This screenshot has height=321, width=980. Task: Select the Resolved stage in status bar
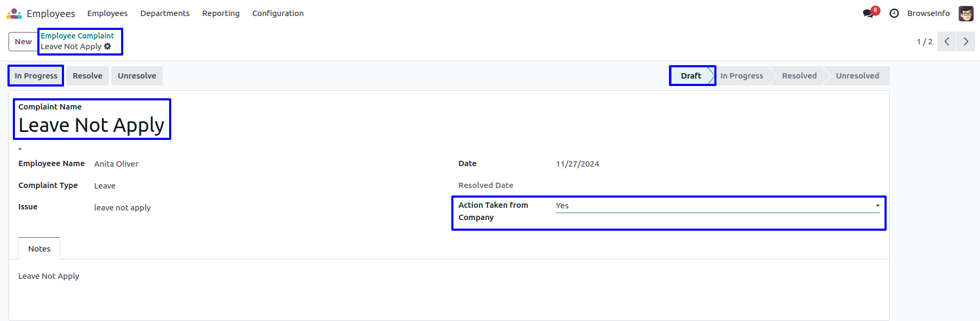click(x=799, y=76)
